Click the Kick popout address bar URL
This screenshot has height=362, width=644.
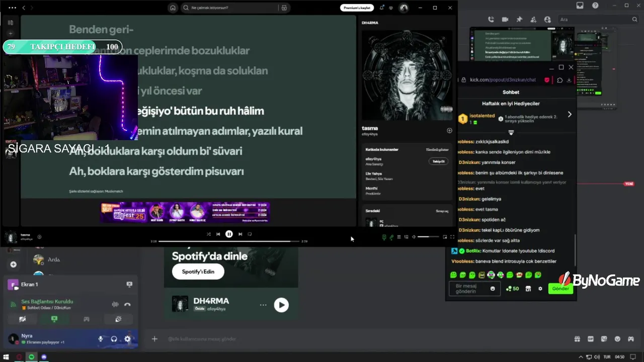click(503, 79)
